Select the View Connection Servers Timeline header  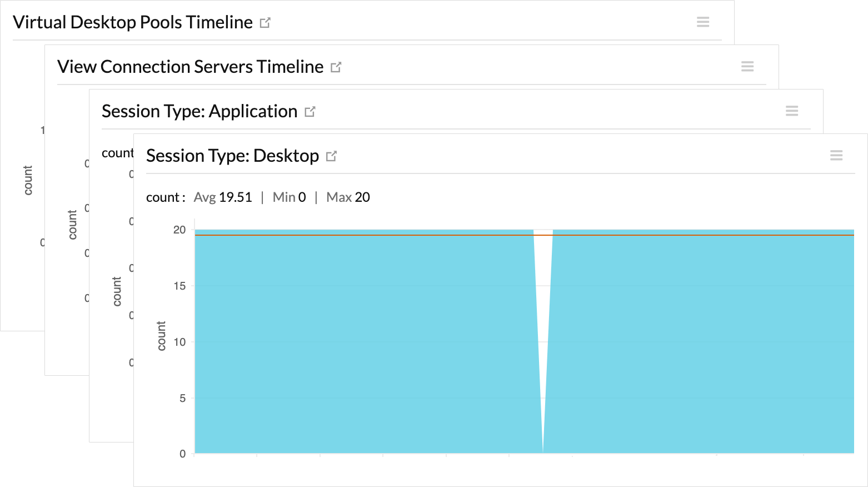190,66
